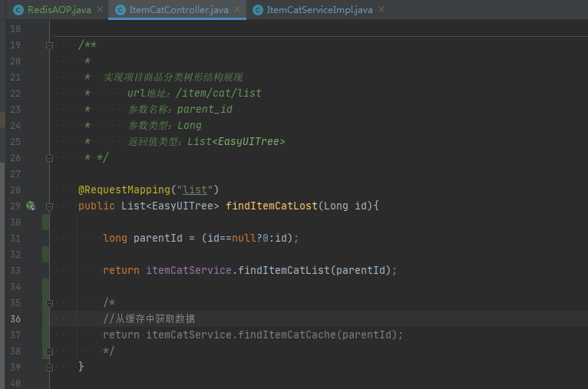
Task: Click the block comment fold end at line 38
Action: [x=49, y=351]
